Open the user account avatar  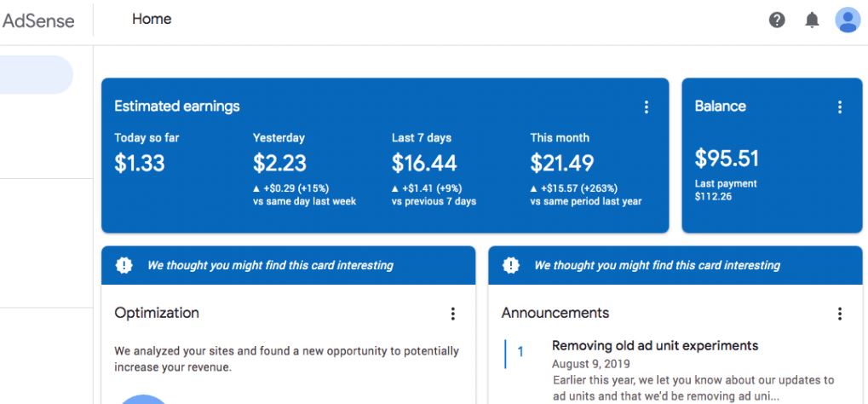(848, 20)
